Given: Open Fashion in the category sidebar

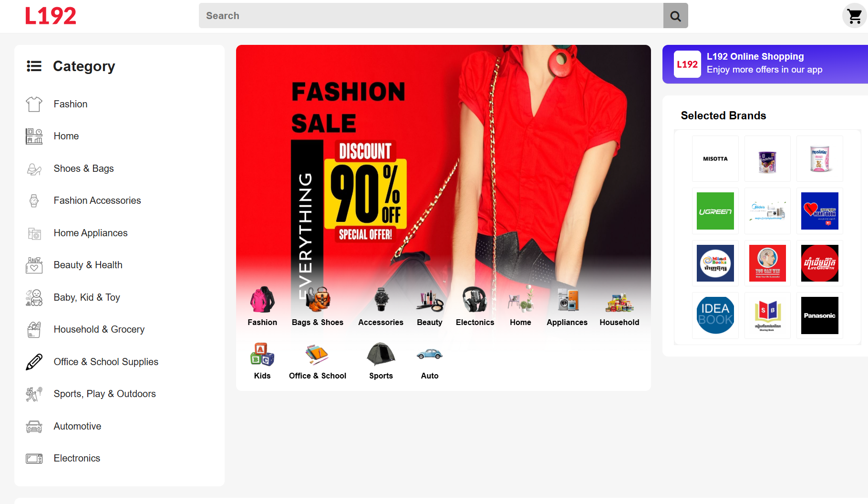Looking at the screenshot, I should 71,104.
